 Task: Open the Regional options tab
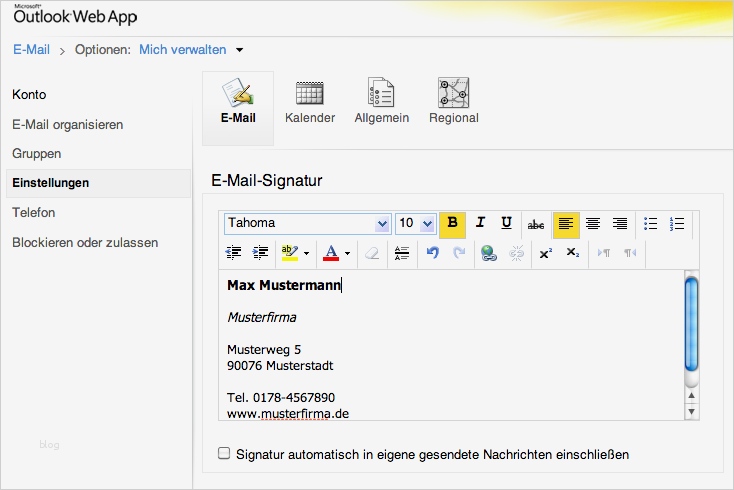tap(454, 101)
